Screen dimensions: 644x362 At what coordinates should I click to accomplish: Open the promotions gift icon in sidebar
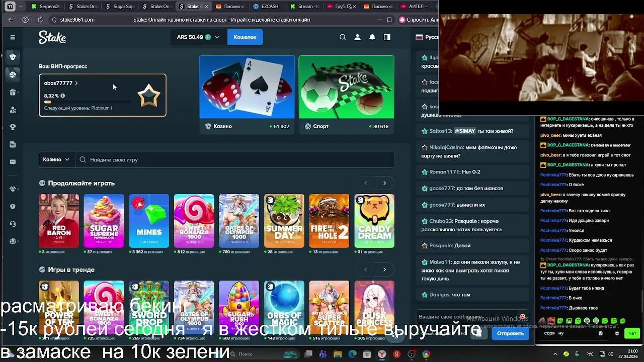pos(13,92)
